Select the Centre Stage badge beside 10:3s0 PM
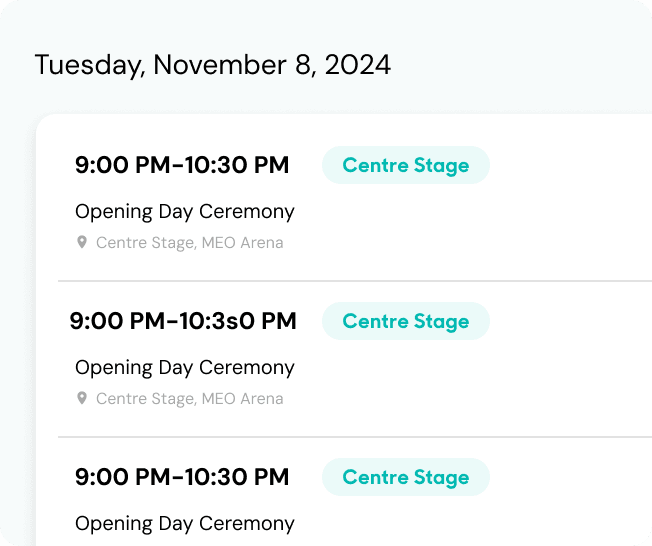The width and height of the screenshot is (652, 546). coord(406,321)
